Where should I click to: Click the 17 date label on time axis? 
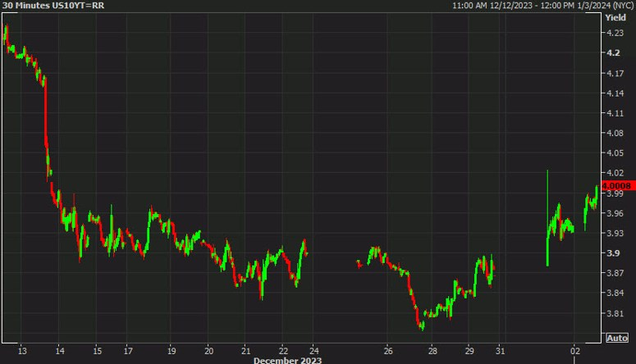tap(128, 351)
